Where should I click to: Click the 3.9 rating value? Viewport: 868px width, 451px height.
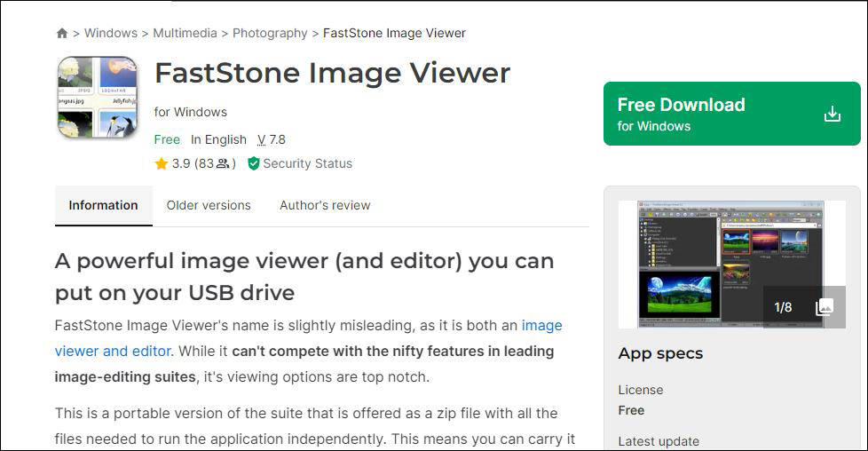pyautogui.click(x=181, y=163)
